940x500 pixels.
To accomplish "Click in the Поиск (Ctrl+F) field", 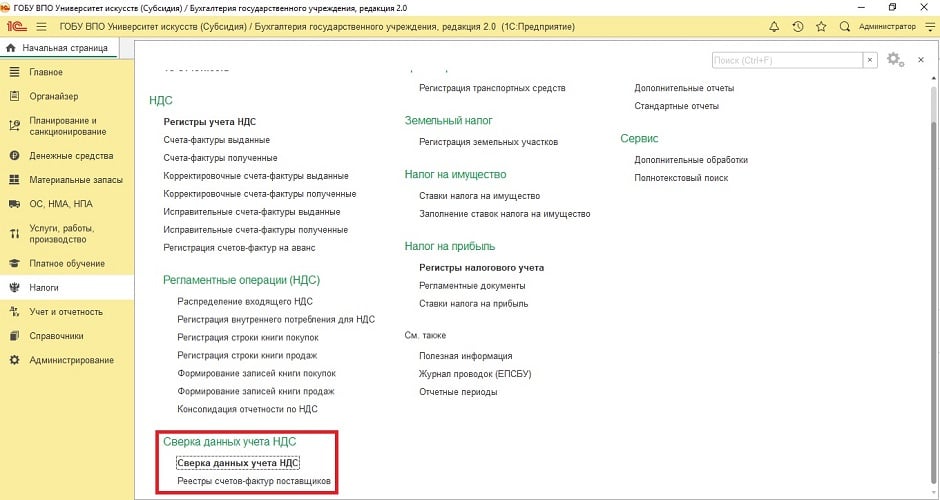I will (x=785, y=60).
